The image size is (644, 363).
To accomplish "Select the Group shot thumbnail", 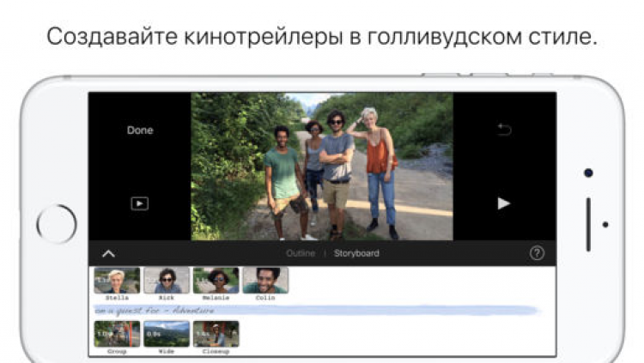I will 117,334.
